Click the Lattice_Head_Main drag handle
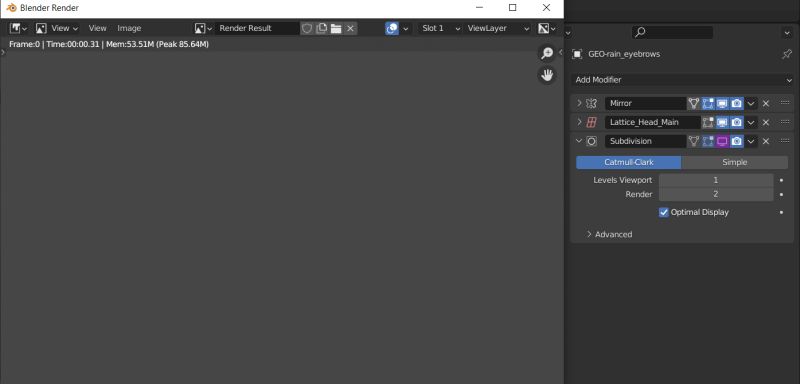800x384 pixels. pos(785,122)
